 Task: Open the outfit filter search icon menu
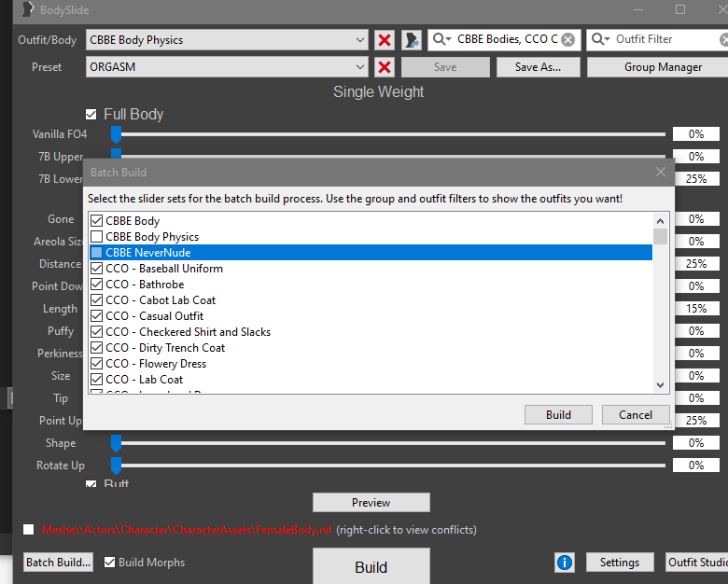coord(600,40)
